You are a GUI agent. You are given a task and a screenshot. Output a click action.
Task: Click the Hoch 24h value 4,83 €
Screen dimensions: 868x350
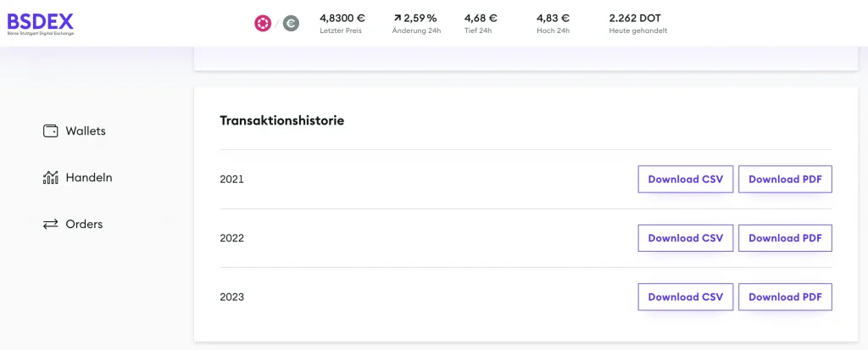click(x=553, y=18)
